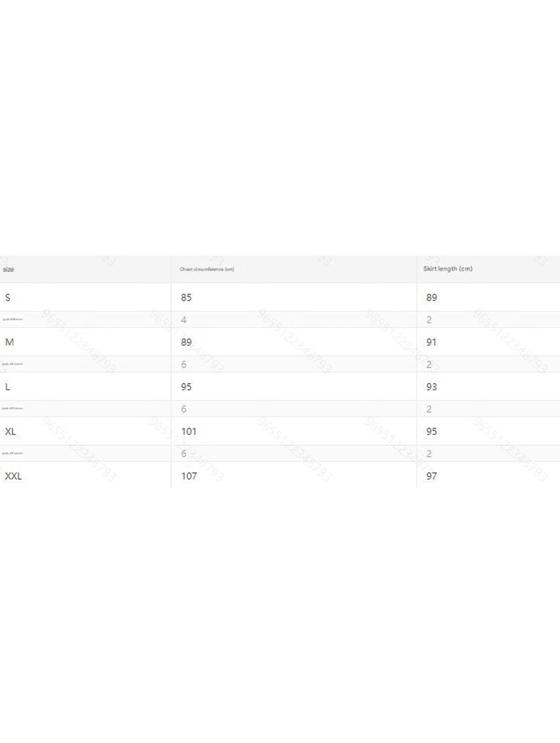Select the L size label cell

point(7,387)
